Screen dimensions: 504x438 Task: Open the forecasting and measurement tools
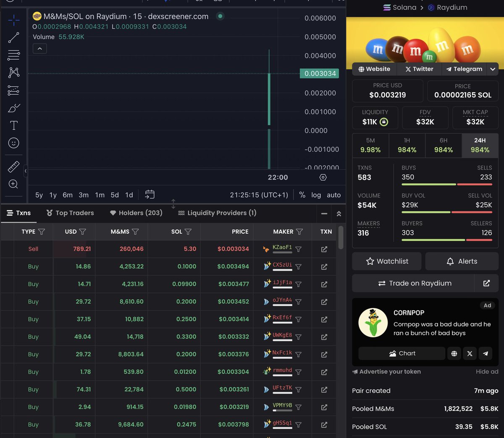pos(13,90)
